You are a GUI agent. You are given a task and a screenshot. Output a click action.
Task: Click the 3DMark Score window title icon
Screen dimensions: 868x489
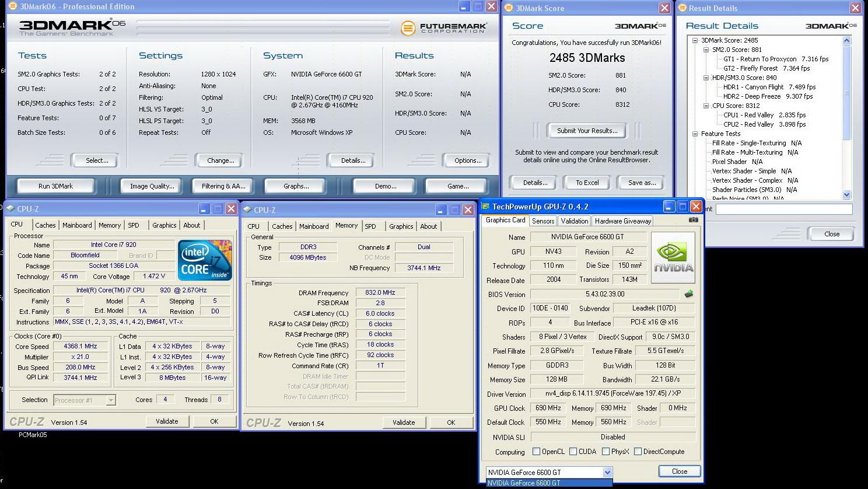(x=509, y=8)
